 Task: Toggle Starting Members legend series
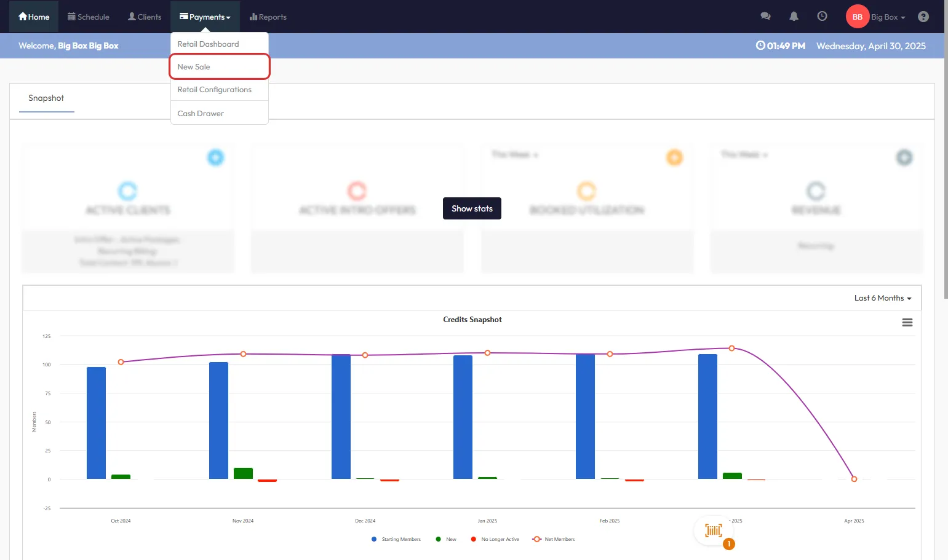[x=396, y=539]
